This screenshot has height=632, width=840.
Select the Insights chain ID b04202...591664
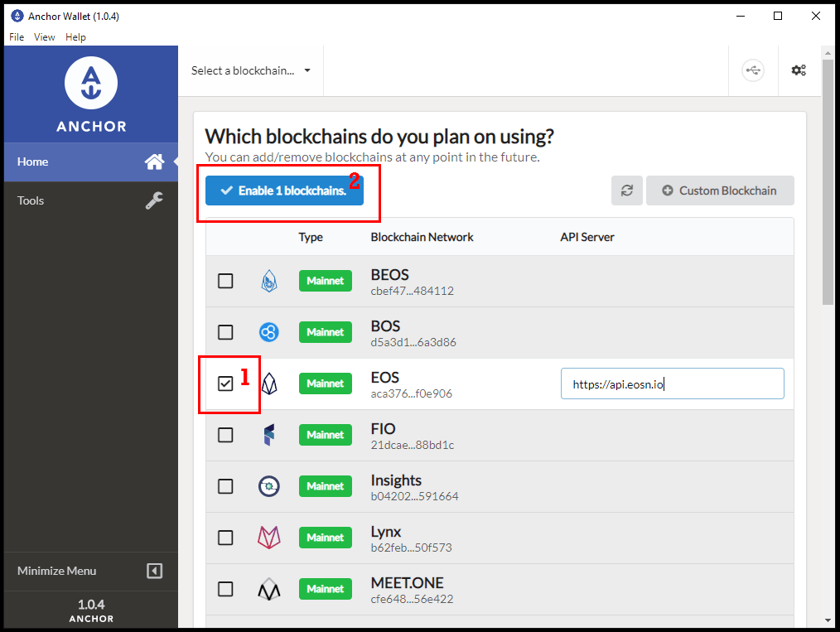(x=414, y=496)
